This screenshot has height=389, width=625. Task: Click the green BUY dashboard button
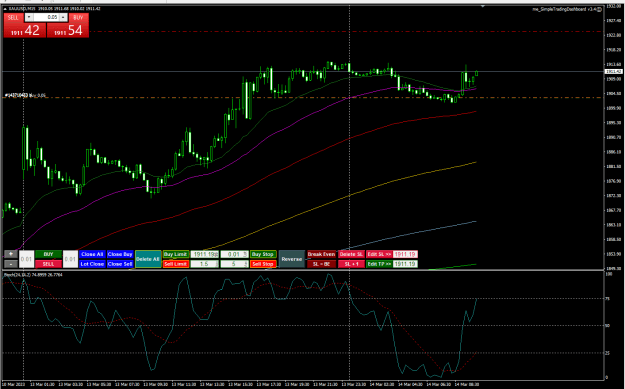pyautogui.click(x=48, y=254)
